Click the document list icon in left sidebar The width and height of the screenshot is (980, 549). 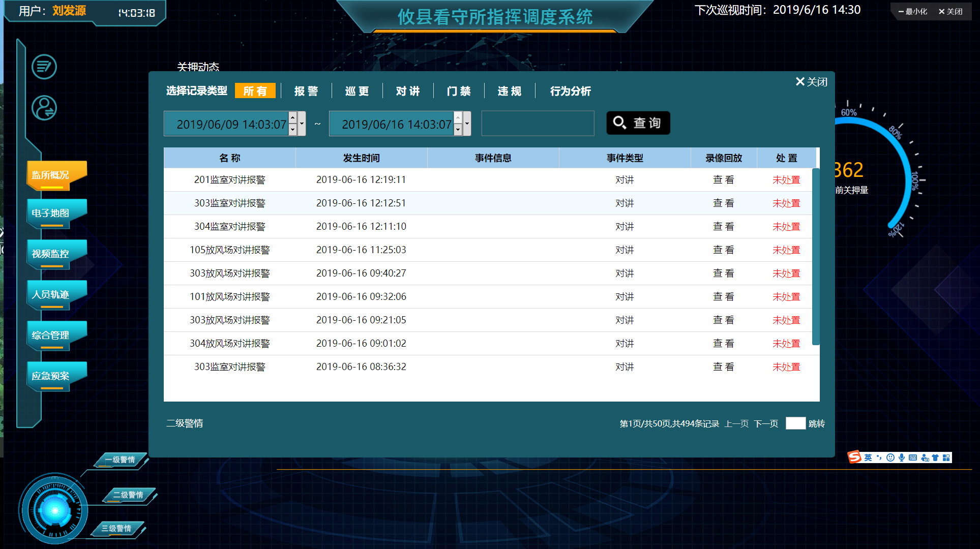[44, 67]
